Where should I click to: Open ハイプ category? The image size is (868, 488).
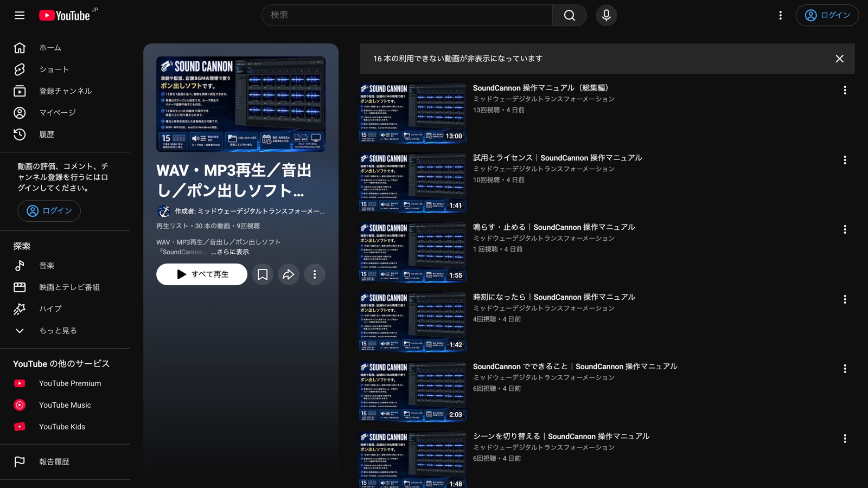click(65, 309)
